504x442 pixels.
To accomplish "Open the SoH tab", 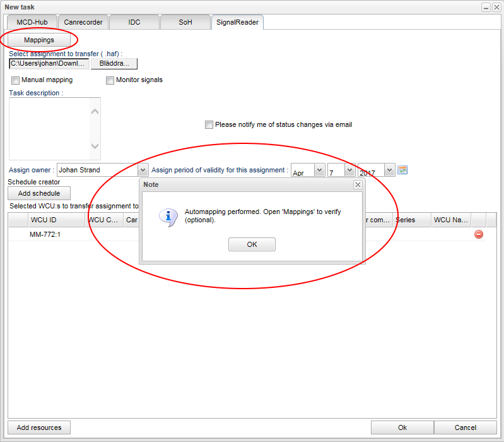I will [x=185, y=22].
